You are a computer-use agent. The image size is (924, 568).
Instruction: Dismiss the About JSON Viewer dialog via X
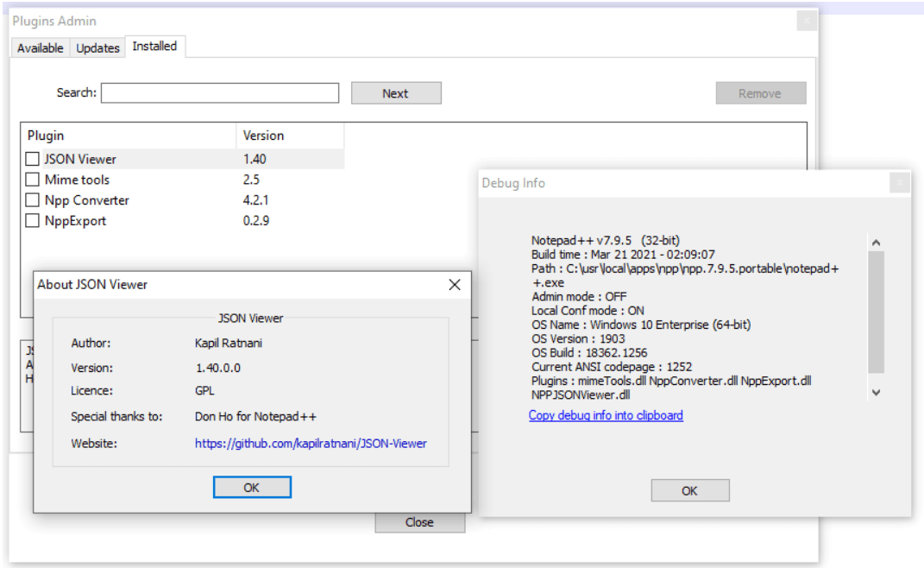point(455,284)
